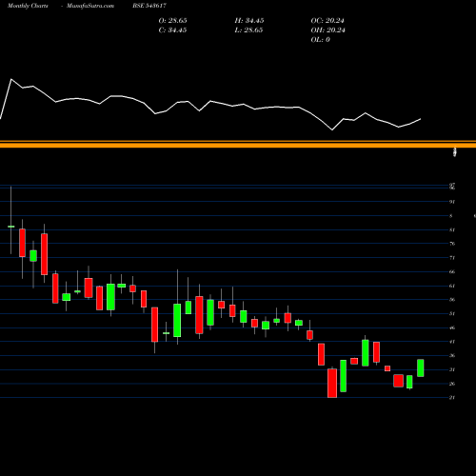Click the "OL: 0" value

point(321,40)
